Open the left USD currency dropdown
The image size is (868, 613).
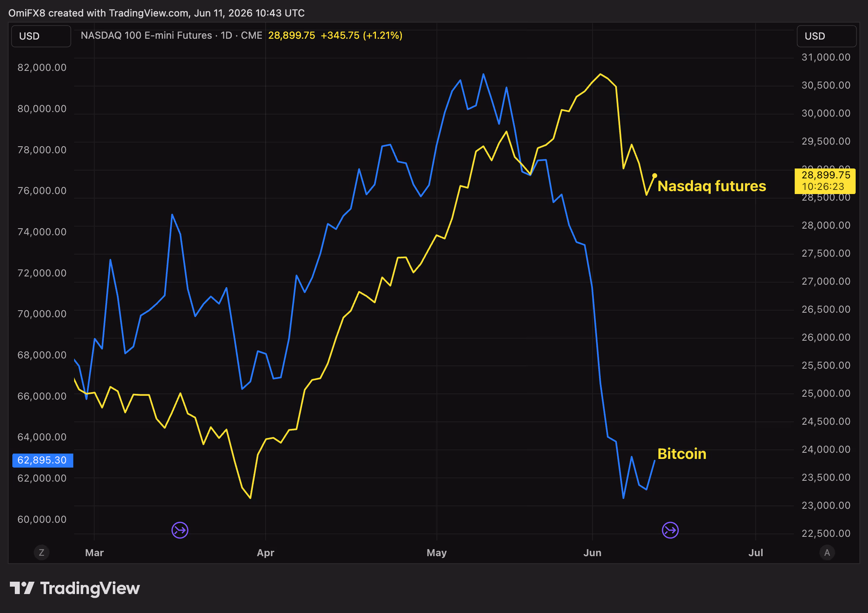tap(41, 36)
